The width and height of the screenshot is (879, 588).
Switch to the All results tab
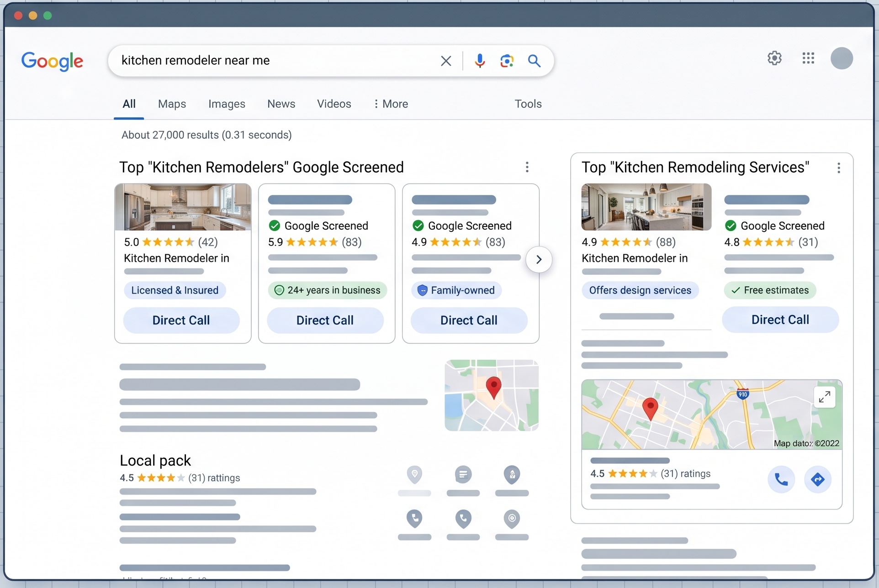coord(129,104)
